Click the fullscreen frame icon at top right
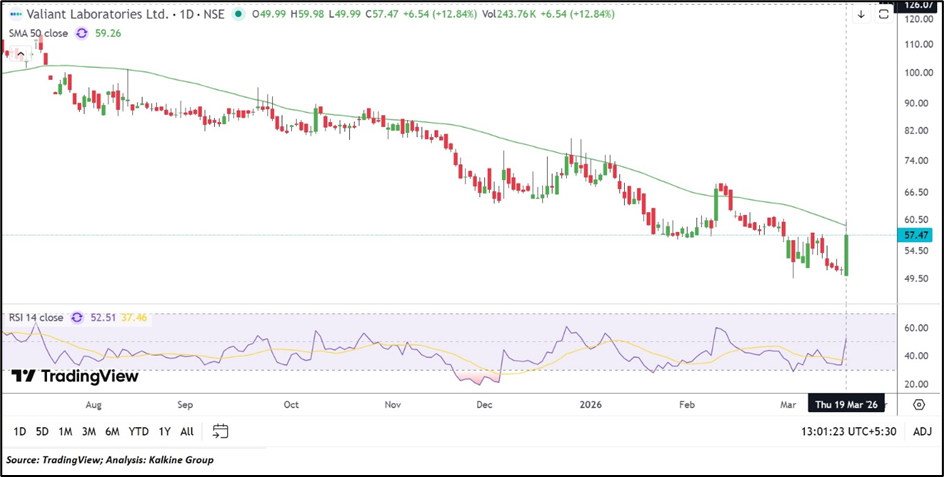The image size is (944, 477). (x=883, y=14)
